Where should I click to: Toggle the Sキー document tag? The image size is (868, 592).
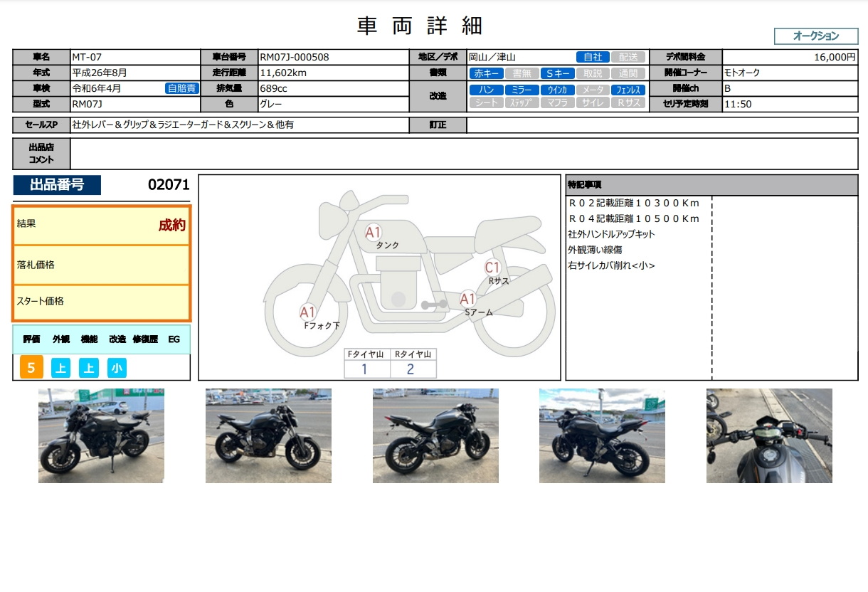557,73
